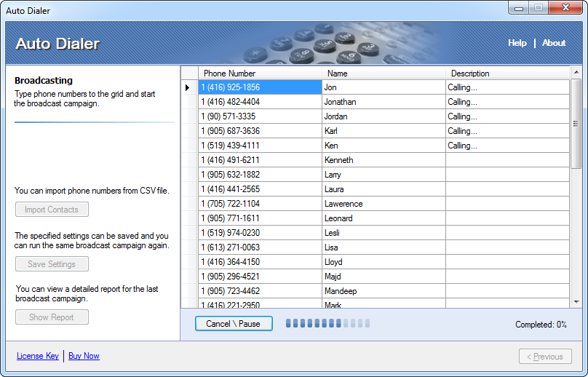Screen dimensions: 588x377
Task: Select phone cell 1 (90) 571-3335
Action: point(260,116)
